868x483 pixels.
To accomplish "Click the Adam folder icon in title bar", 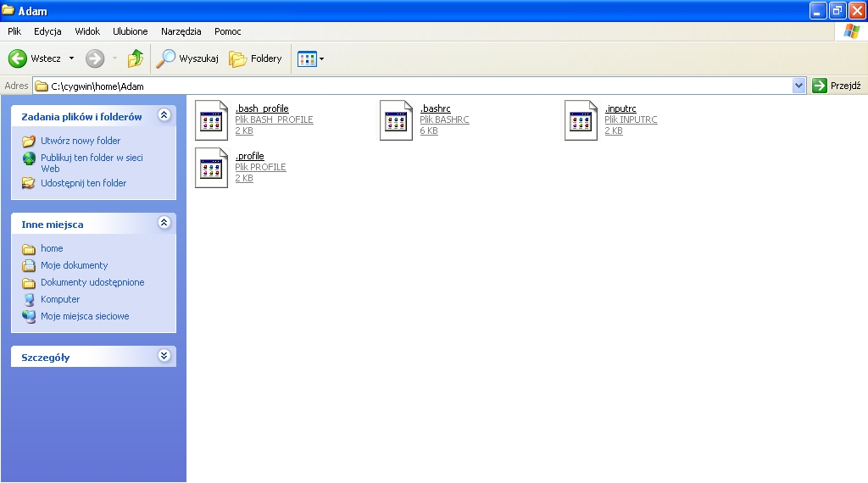I will [8, 10].
